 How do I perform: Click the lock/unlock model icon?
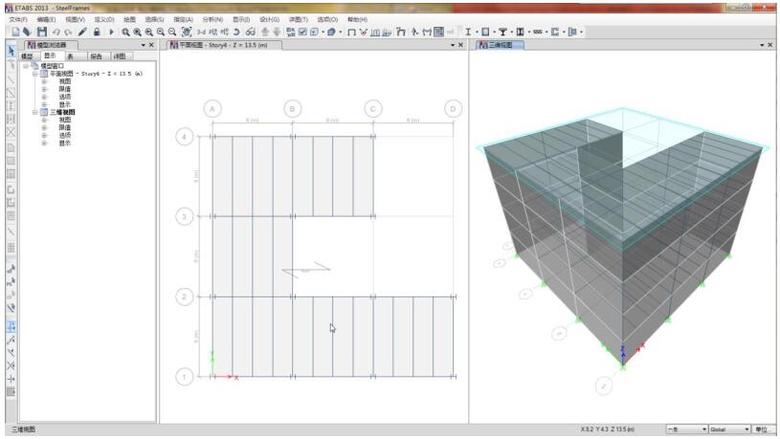pos(96,32)
